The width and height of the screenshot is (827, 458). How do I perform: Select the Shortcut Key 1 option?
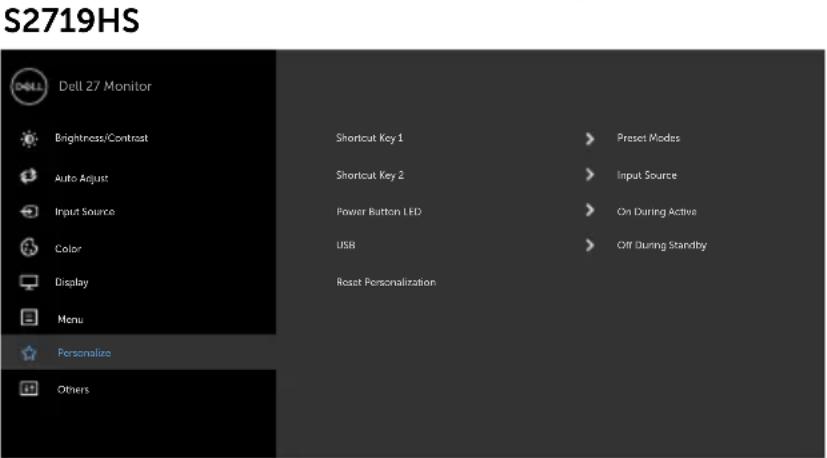pyautogui.click(x=369, y=138)
